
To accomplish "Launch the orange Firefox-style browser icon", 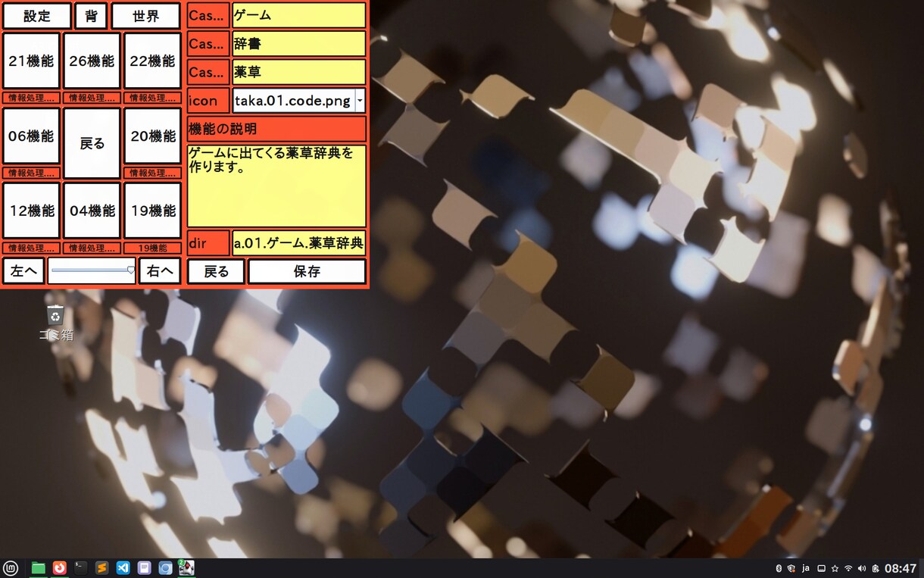I will tap(59, 568).
